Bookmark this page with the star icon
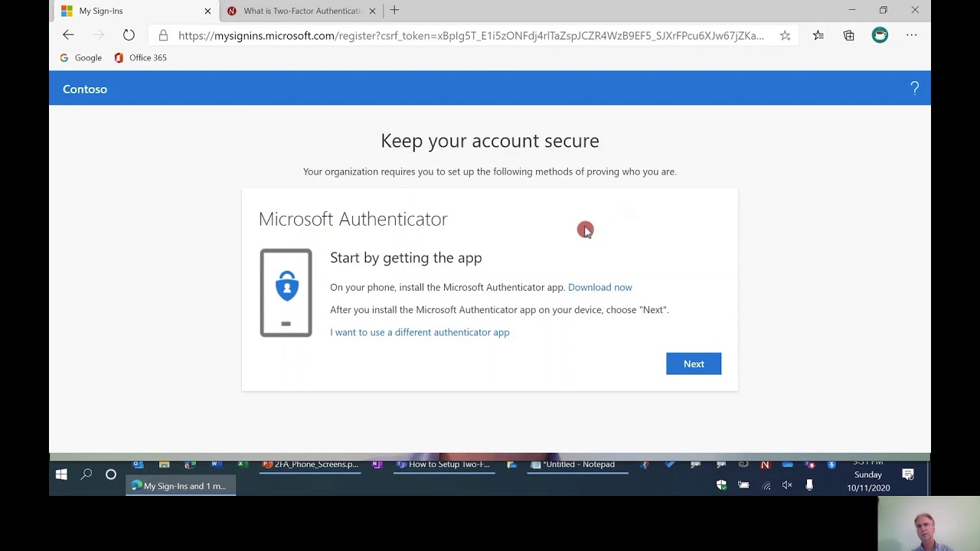980x551 pixels. [785, 35]
